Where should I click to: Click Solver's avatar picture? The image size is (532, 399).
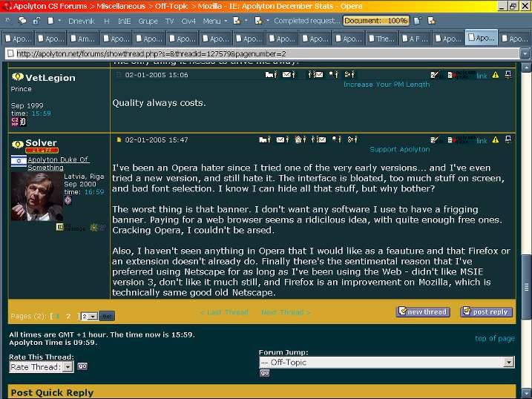point(36,195)
